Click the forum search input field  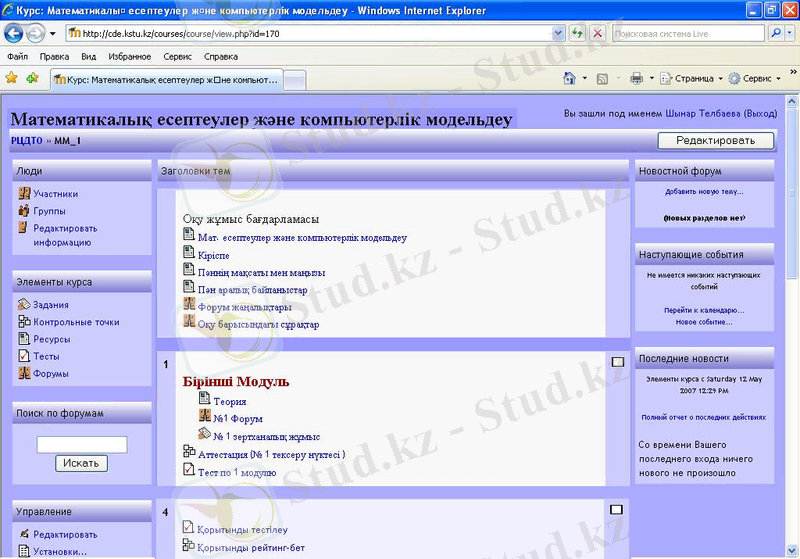(x=82, y=444)
